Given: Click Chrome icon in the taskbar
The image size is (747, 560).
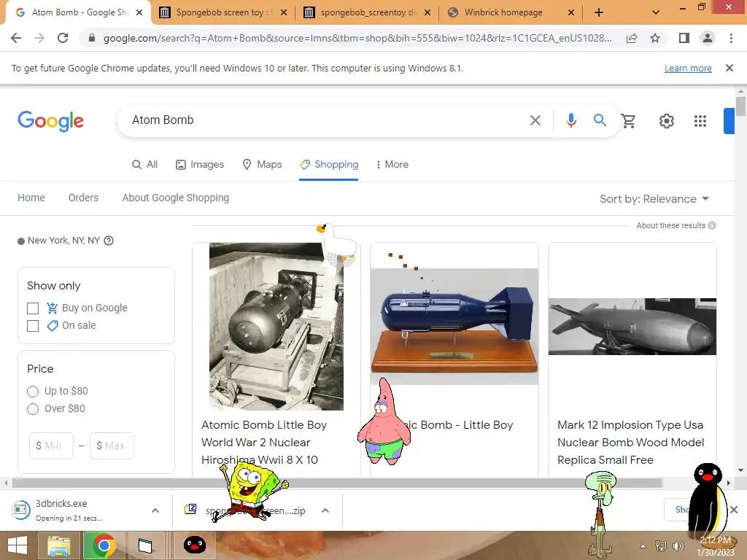Looking at the screenshot, I should pyautogui.click(x=104, y=545).
